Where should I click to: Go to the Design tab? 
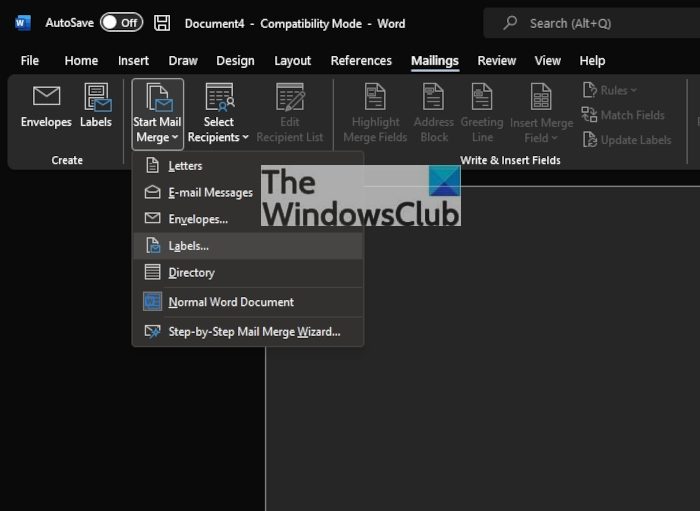[235, 61]
